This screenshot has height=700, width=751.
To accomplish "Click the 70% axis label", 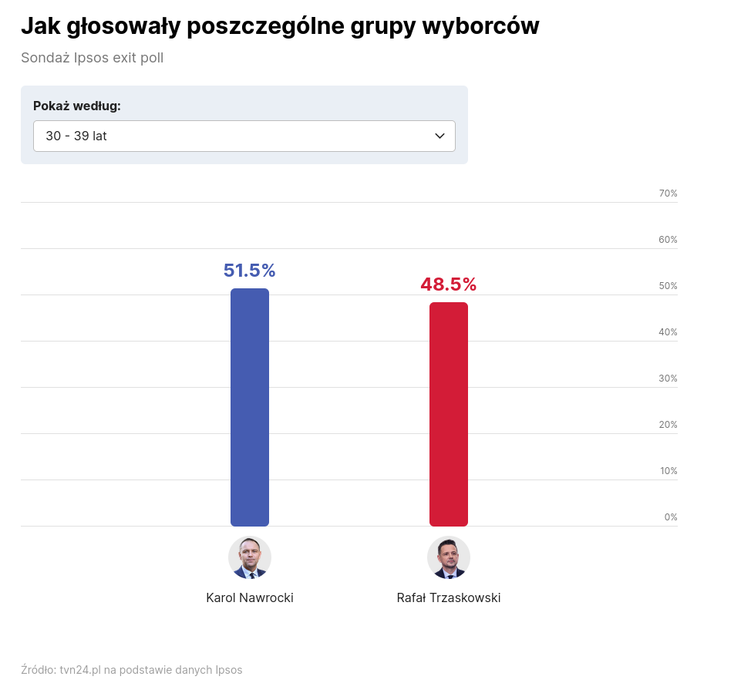I will [x=668, y=194].
